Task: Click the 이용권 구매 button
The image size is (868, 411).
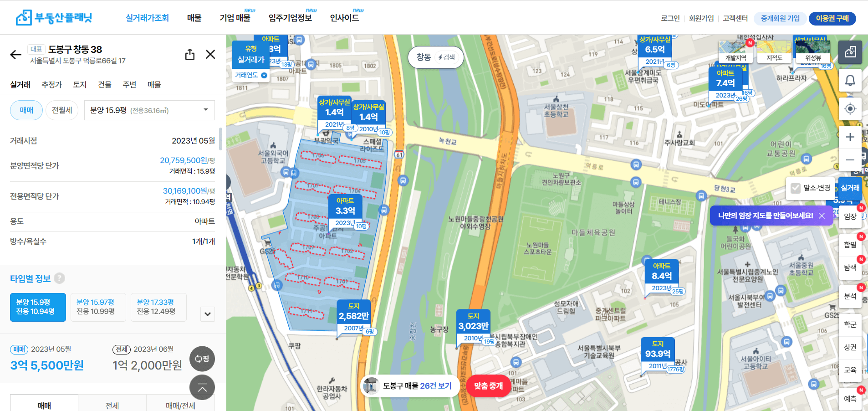Action: [x=832, y=18]
